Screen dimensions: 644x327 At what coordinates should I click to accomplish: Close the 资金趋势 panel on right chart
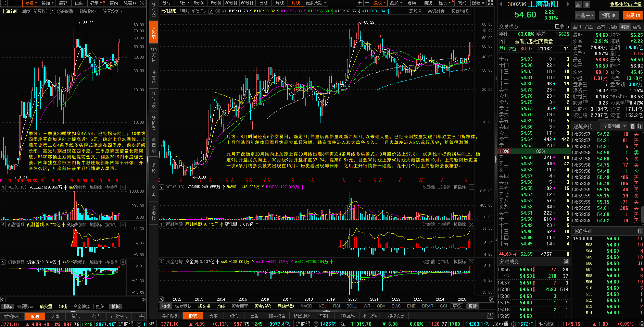(x=471, y=262)
